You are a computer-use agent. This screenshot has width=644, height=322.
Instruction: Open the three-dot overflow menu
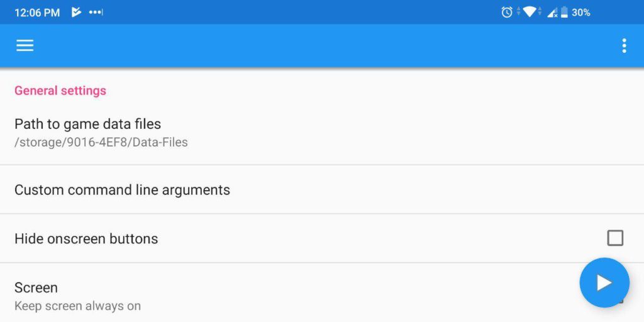coord(624,45)
